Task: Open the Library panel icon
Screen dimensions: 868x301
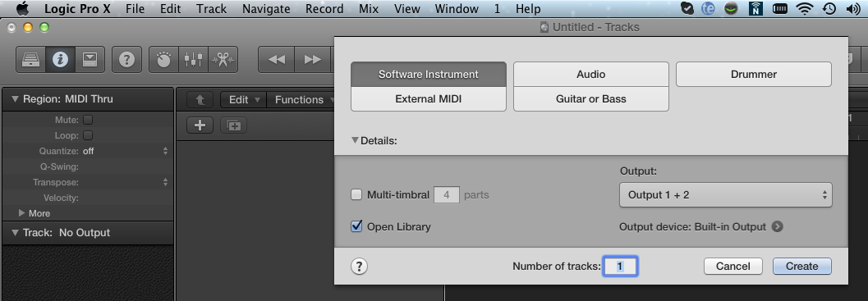Action: pyautogui.click(x=30, y=59)
